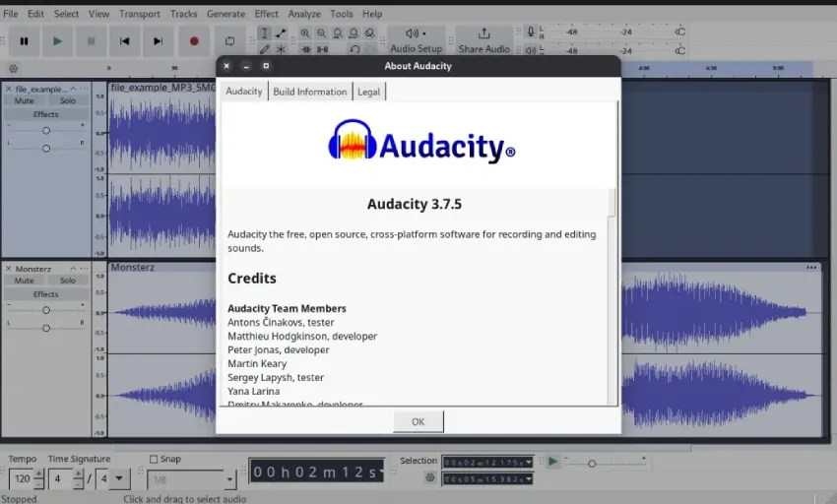Image resolution: width=837 pixels, height=504 pixels.
Task: Click the Zoom Toggle icon
Action: (x=370, y=33)
